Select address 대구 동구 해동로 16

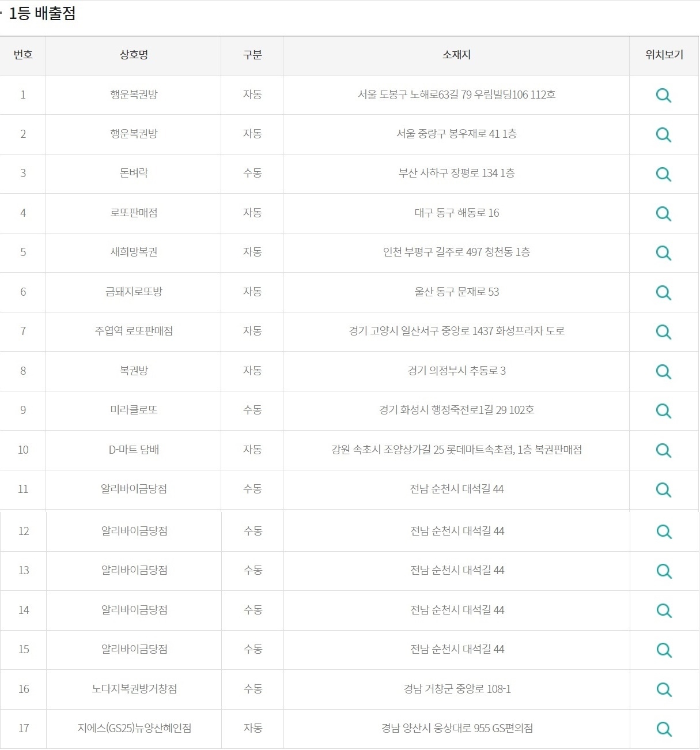click(x=456, y=213)
